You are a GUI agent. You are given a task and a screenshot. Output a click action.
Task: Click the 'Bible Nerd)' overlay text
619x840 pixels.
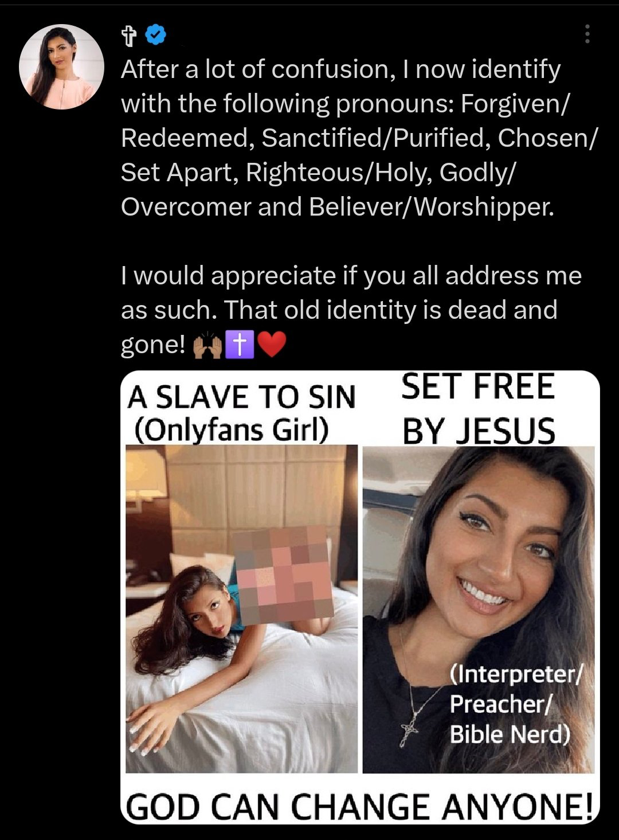click(510, 734)
